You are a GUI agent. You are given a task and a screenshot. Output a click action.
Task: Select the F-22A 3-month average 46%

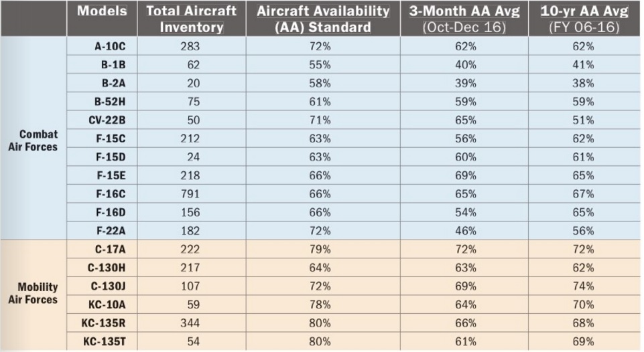point(464,231)
